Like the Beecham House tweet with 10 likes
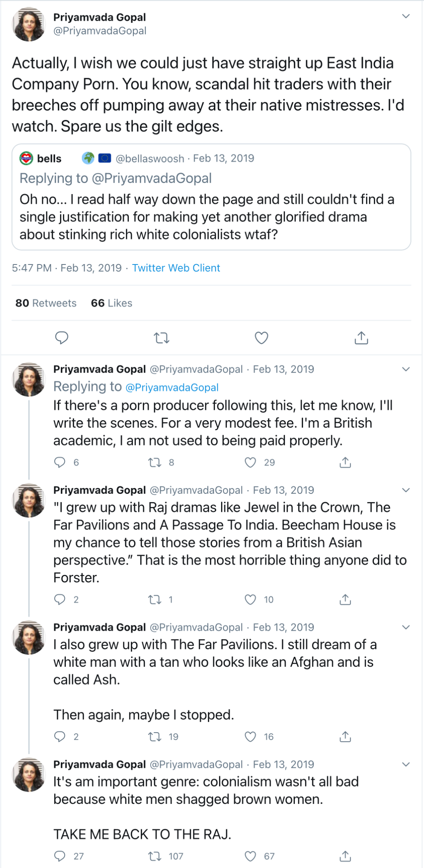 250,599
